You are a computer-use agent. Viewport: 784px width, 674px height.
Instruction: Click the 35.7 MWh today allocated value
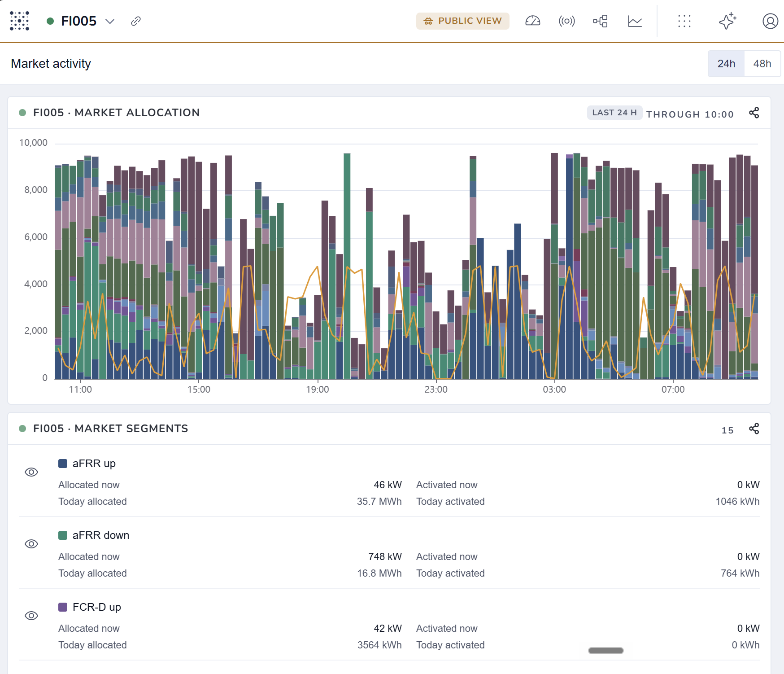(379, 501)
